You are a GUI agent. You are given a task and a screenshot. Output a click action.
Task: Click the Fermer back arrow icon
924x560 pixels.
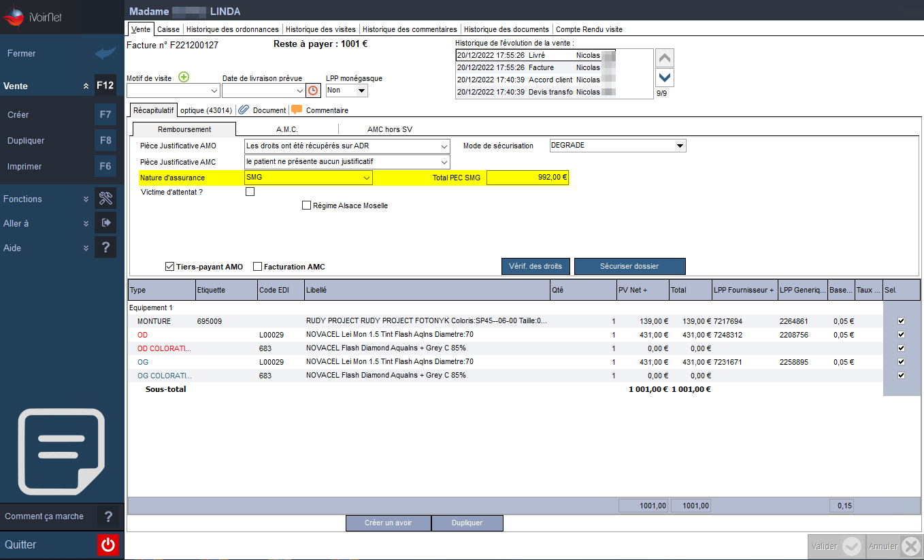click(105, 54)
